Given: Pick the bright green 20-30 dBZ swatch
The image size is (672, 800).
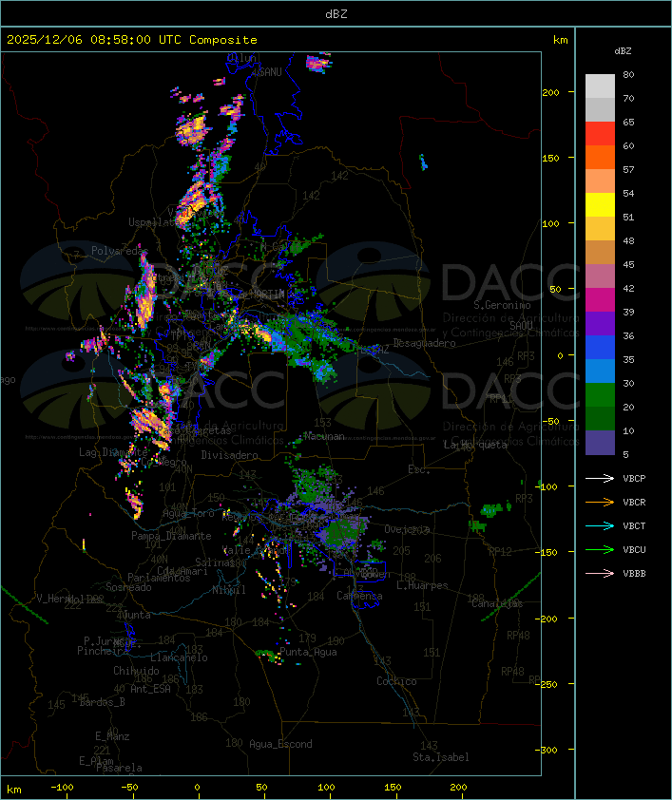Looking at the screenshot, I should (600, 395).
